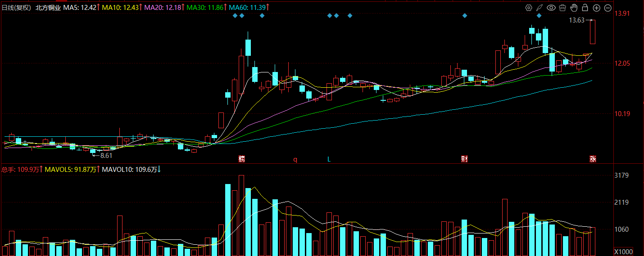Open the 日线(复权) period selector
Image resolution: width=644 pixels, height=256 pixels.
(17, 8)
